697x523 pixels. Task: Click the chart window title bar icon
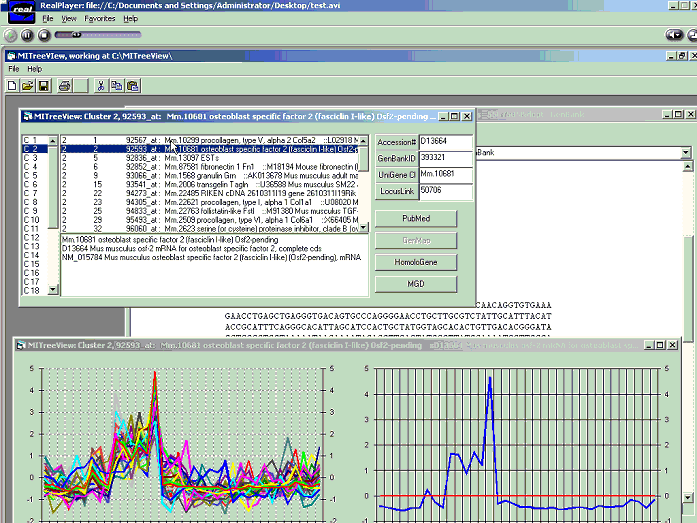[x=21, y=345]
